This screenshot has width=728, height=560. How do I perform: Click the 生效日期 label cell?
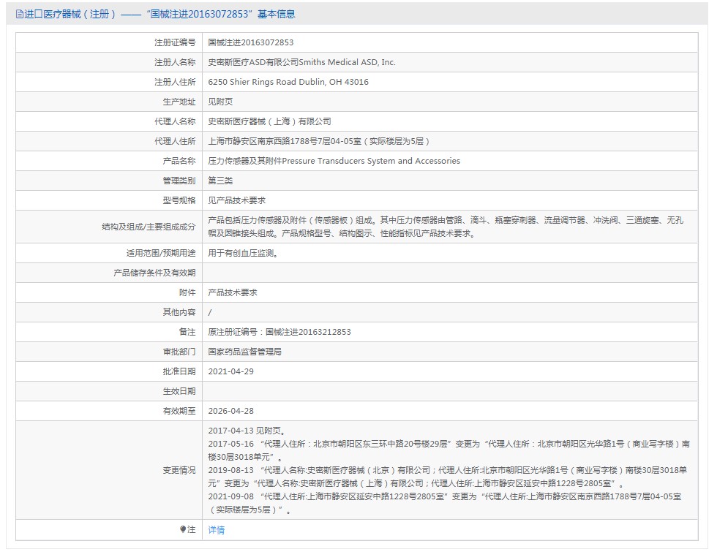pos(109,391)
